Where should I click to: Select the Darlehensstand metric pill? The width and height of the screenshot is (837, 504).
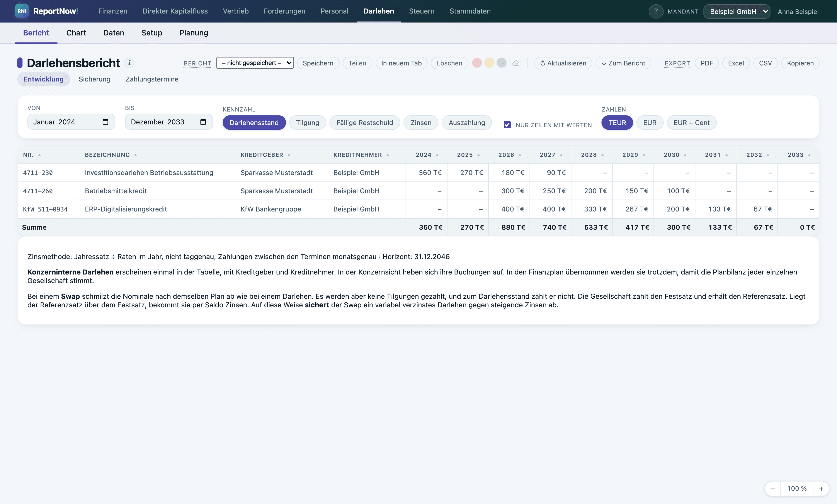point(254,123)
